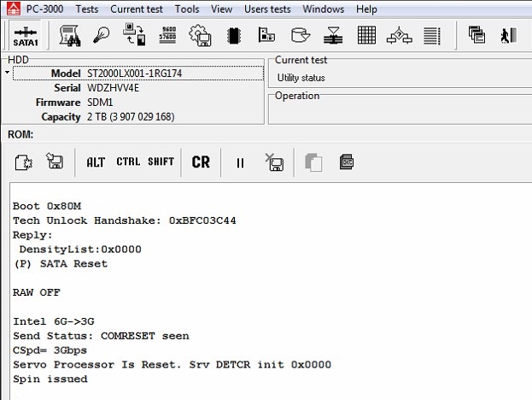Pause the terminal output with pause button
Screen dimensions: 532x400
point(240,162)
